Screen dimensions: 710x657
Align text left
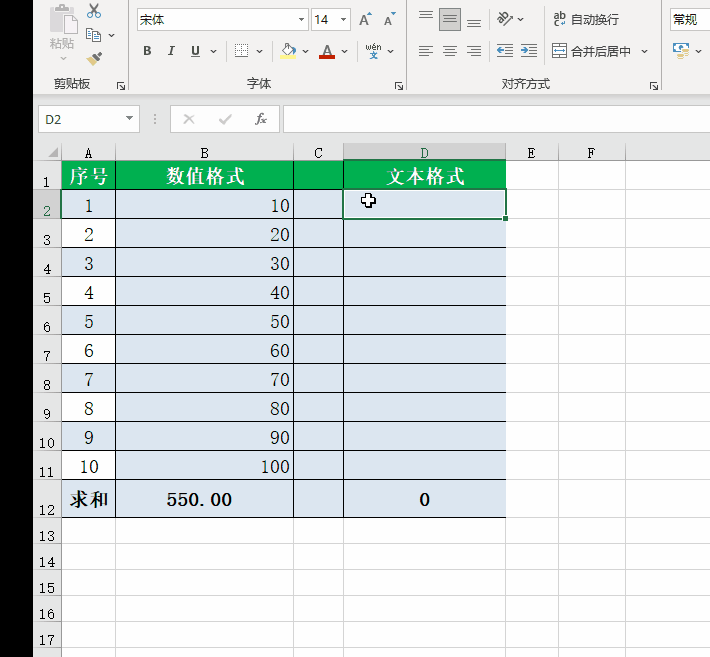[426, 51]
